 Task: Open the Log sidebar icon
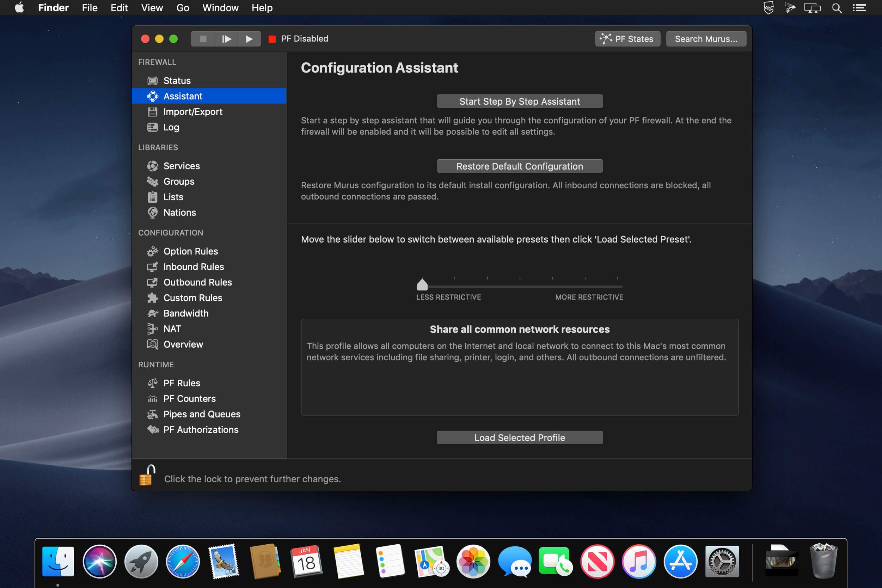pyautogui.click(x=152, y=127)
